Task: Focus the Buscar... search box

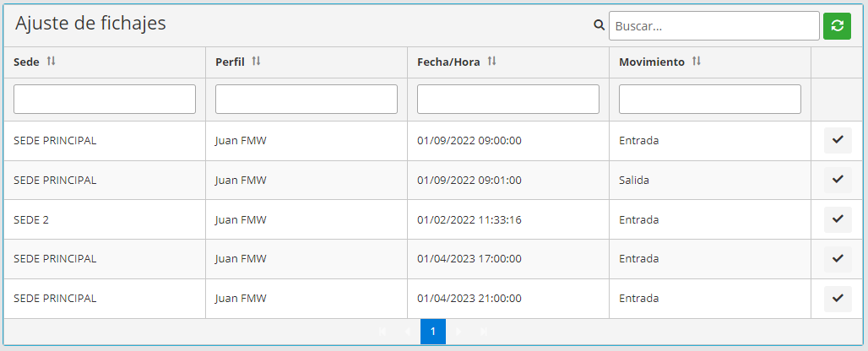Action: tap(713, 25)
